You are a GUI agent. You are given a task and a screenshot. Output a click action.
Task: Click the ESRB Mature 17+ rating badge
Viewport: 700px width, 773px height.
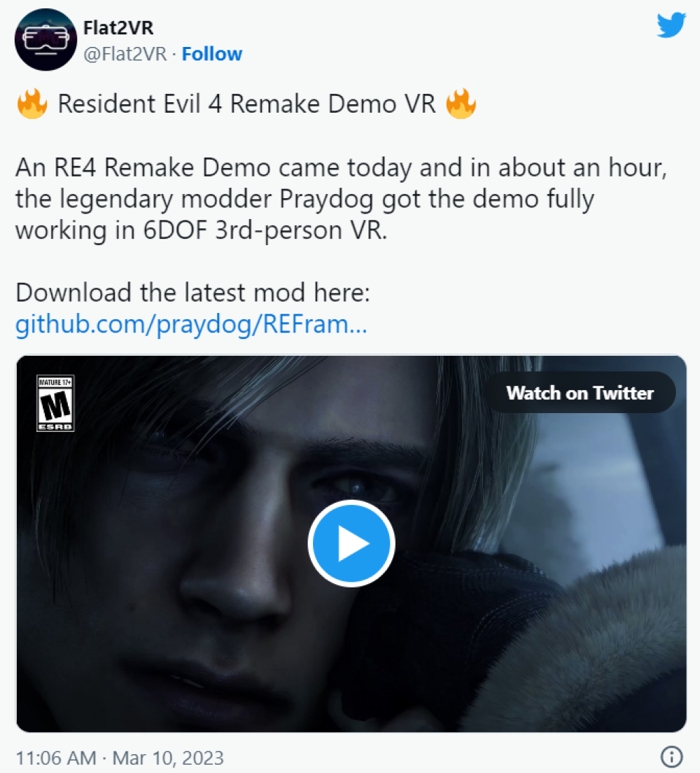click(x=56, y=403)
